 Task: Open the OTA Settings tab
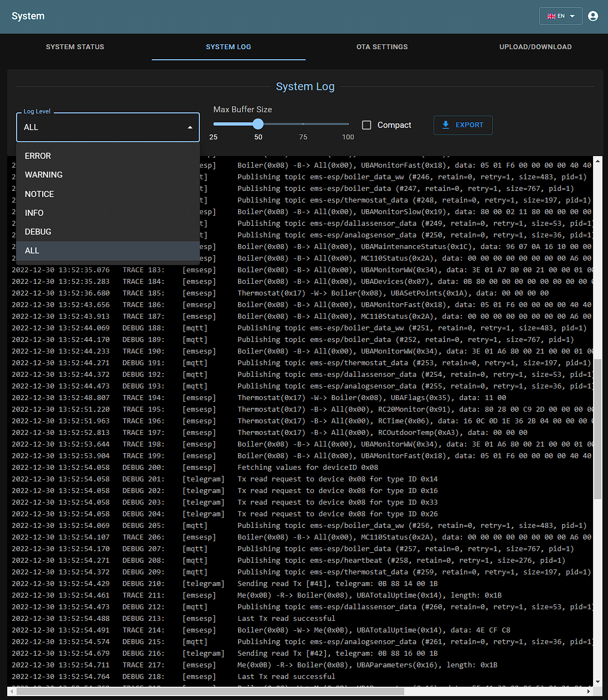point(382,47)
